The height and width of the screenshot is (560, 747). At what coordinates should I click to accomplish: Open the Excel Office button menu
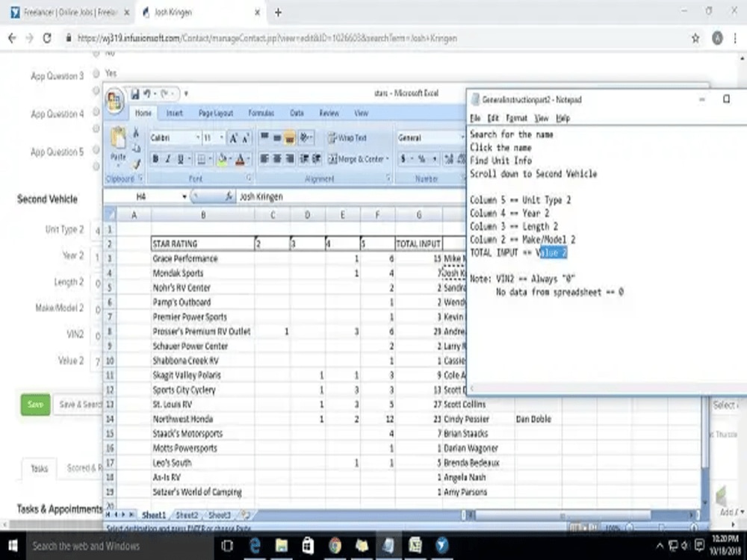coord(115,101)
